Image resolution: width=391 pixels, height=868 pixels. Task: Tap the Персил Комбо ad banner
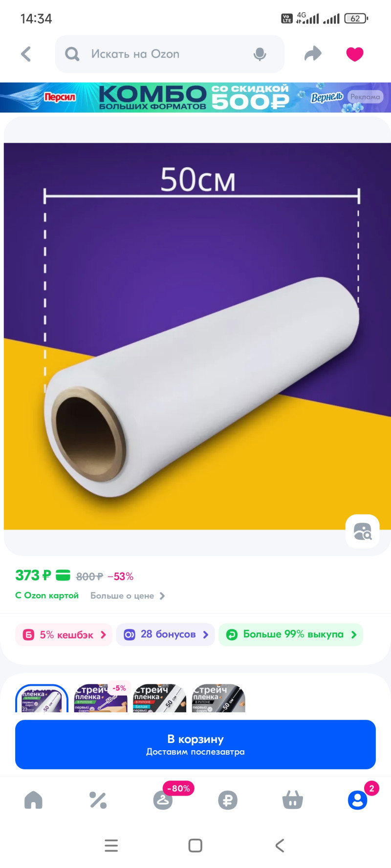pyautogui.click(x=195, y=97)
